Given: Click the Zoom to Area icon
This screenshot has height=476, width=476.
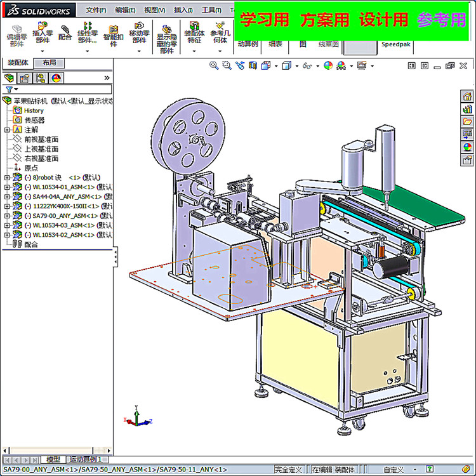Looking at the screenshot, I should pos(227,65).
